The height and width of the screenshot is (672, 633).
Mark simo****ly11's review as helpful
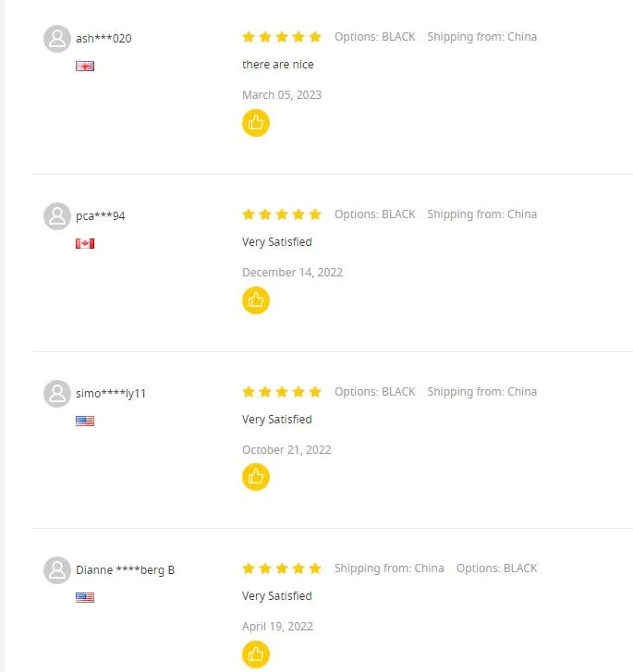pyautogui.click(x=256, y=477)
